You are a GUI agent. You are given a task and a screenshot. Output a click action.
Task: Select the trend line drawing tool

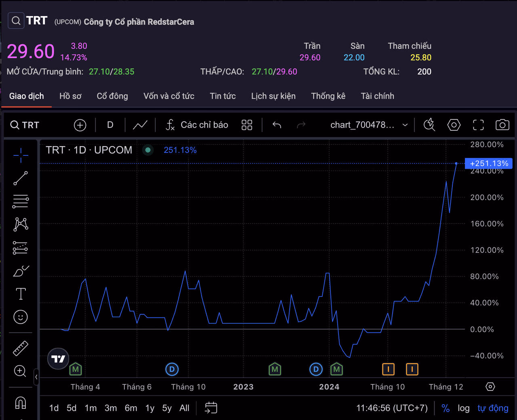click(21, 178)
